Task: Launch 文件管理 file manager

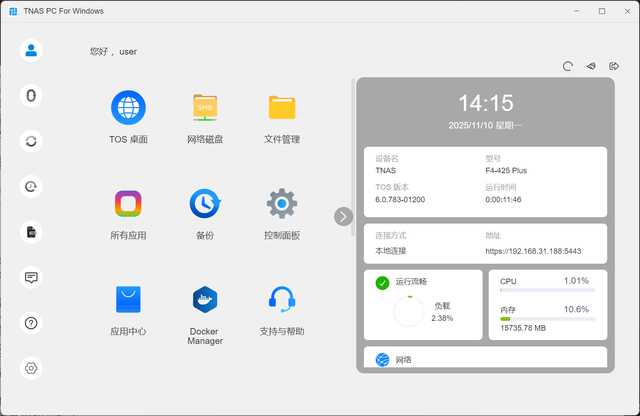Action: 282,106
